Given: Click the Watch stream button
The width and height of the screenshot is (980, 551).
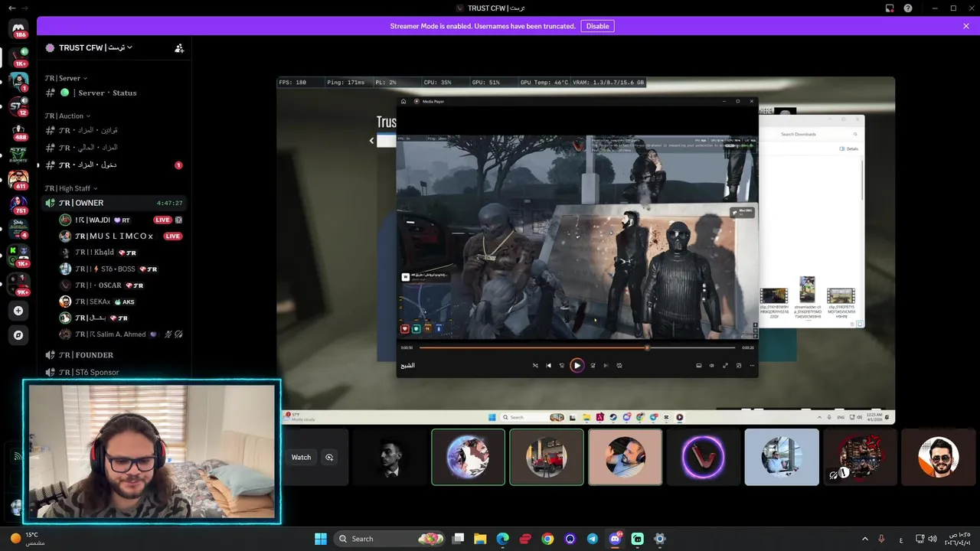Looking at the screenshot, I should pyautogui.click(x=301, y=457).
